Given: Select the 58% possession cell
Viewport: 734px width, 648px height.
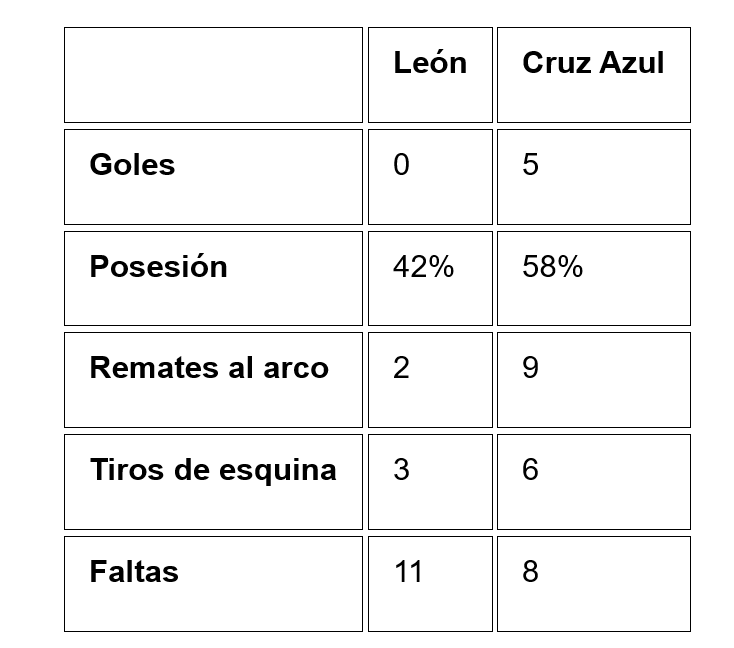Looking at the screenshot, I should (x=593, y=279).
